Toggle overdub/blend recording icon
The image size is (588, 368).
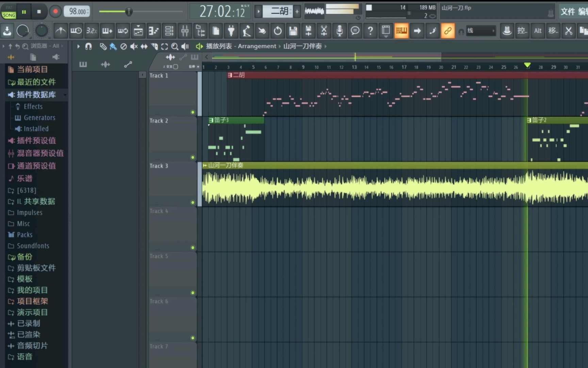coord(107,31)
